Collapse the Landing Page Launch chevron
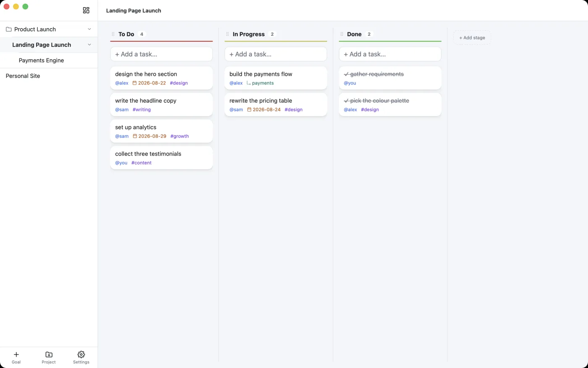588x368 pixels. click(89, 45)
